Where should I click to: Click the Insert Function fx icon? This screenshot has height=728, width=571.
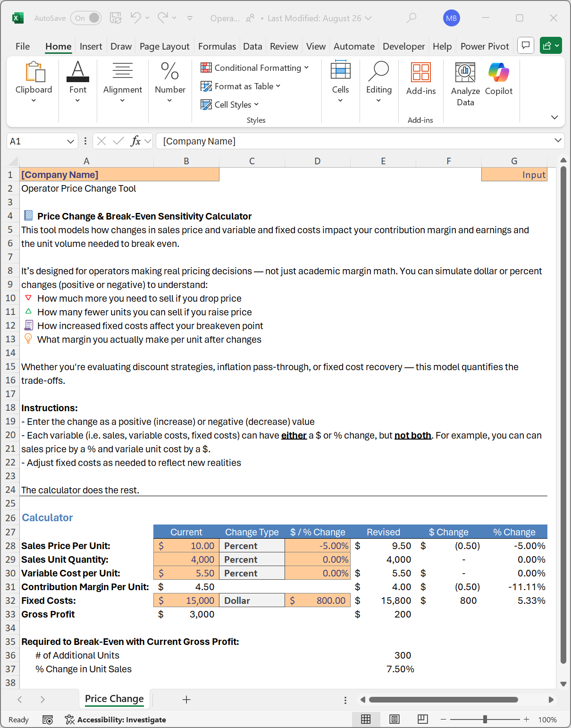[135, 141]
